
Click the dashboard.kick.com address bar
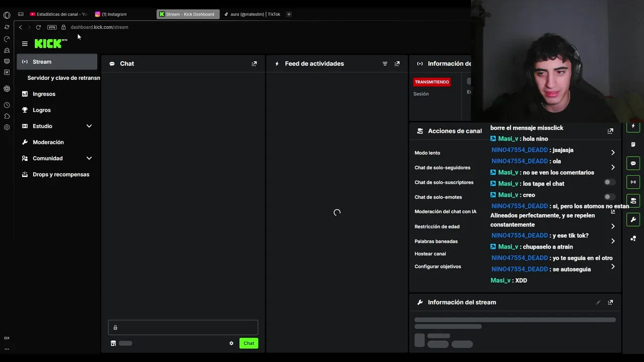tap(100, 27)
